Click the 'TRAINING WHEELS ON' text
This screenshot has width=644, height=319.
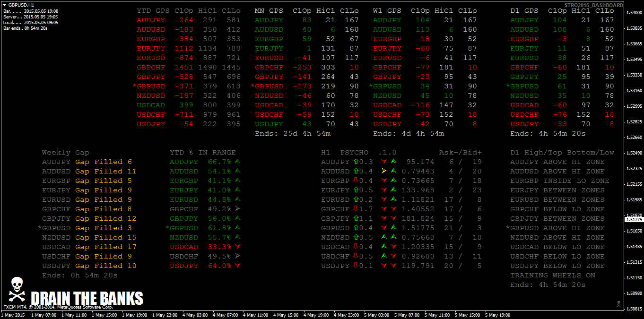(553, 275)
